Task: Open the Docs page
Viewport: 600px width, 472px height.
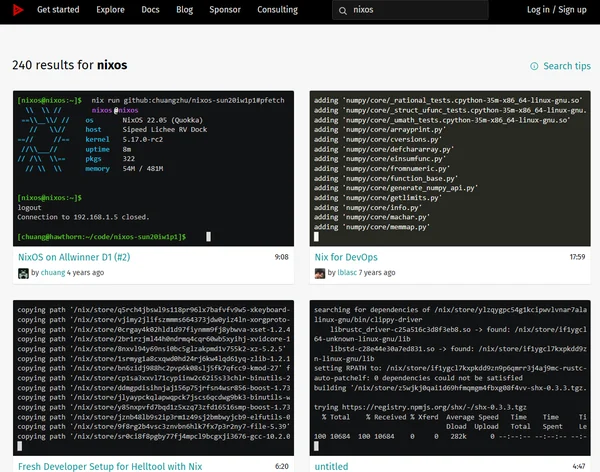Action: (x=150, y=10)
